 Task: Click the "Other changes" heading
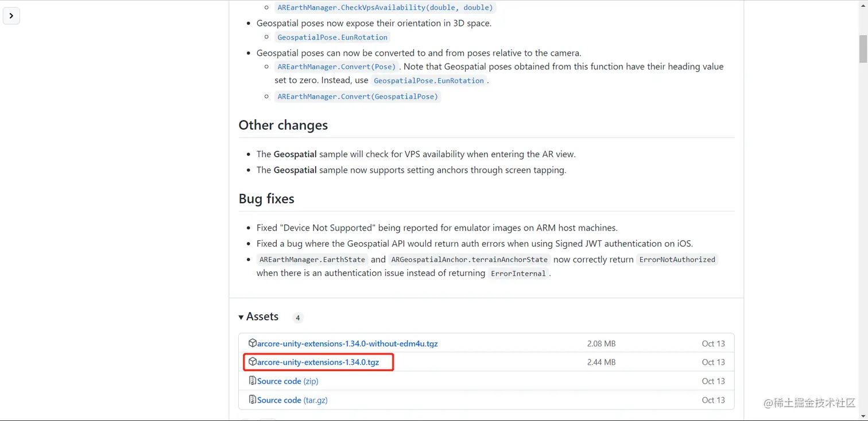click(x=283, y=125)
